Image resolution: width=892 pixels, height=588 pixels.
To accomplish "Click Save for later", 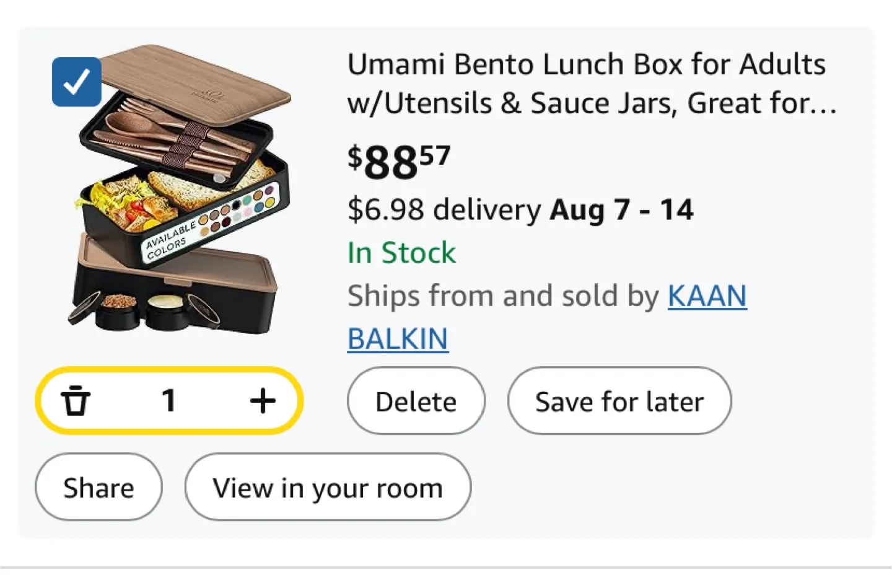I will (619, 401).
